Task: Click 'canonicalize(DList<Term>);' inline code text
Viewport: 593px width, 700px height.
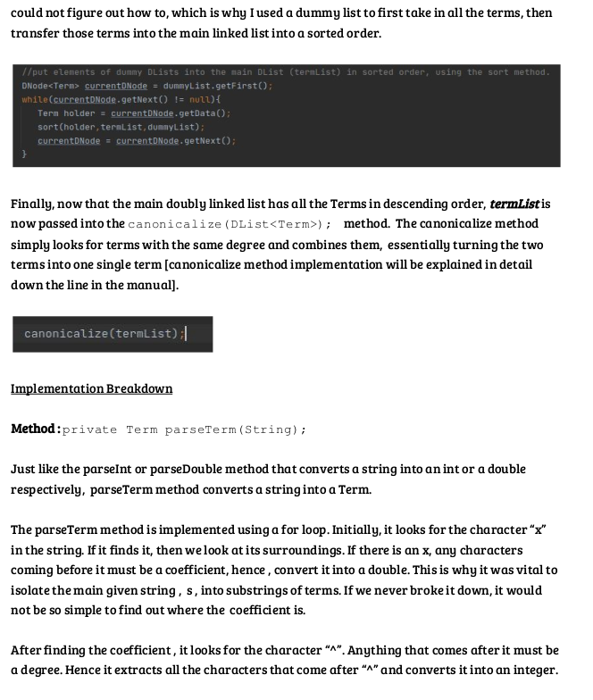Action: point(230,224)
